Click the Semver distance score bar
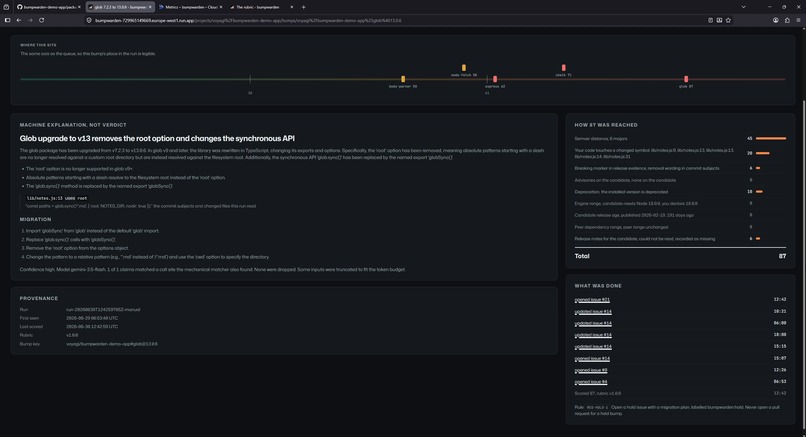The height and width of the screenshot is (437, 806). tap(771, 138)
